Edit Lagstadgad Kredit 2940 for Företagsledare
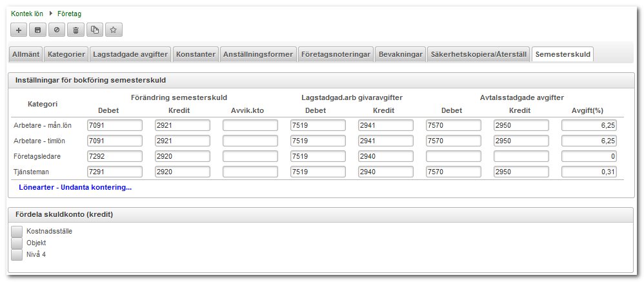644x282 pixels. (386, 156)
